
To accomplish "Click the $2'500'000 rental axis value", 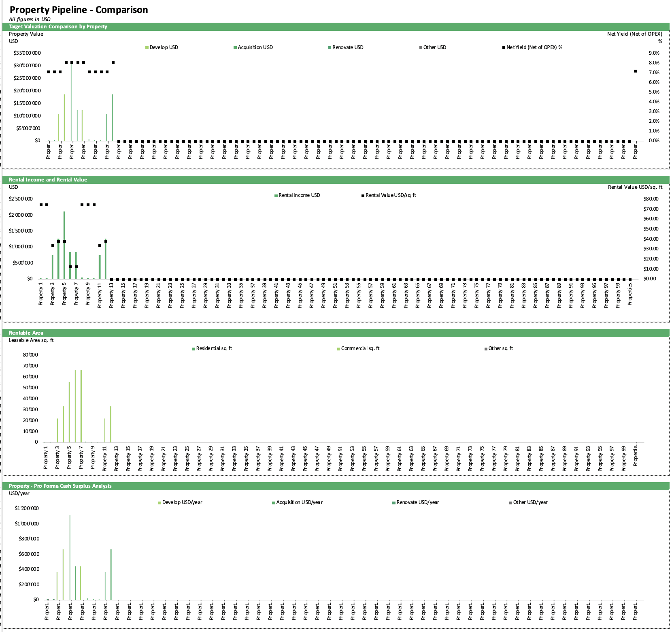I will 21,199.
